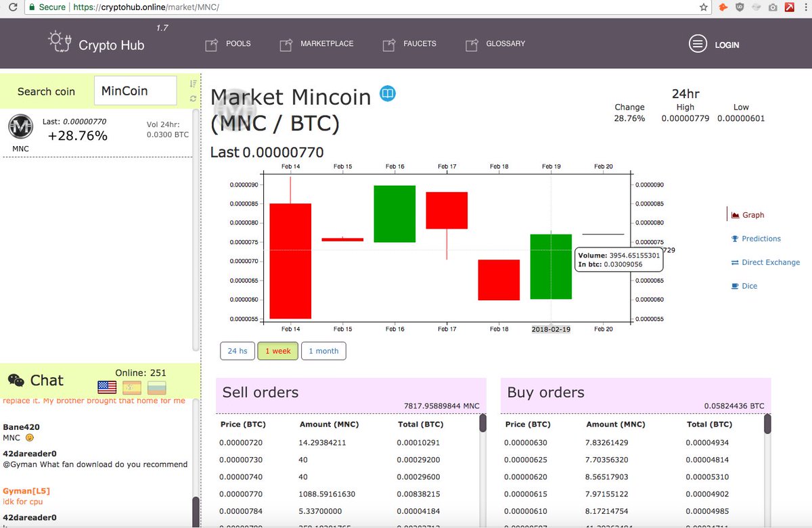Click the Dice cup icon
Screen dimensions: 812x528
(735, 286)
